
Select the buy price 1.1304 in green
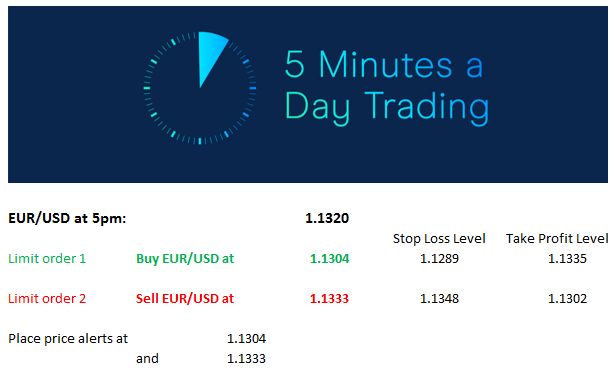(329, 259)
